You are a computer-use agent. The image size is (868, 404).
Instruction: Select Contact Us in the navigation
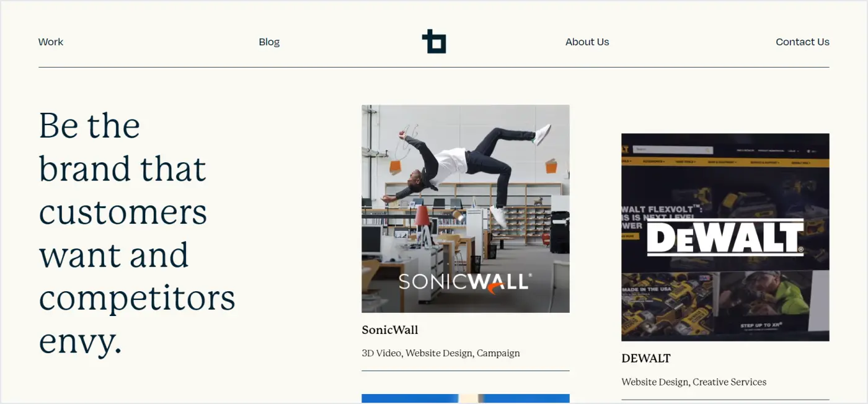pyautogui.click(x=802, y=42)
